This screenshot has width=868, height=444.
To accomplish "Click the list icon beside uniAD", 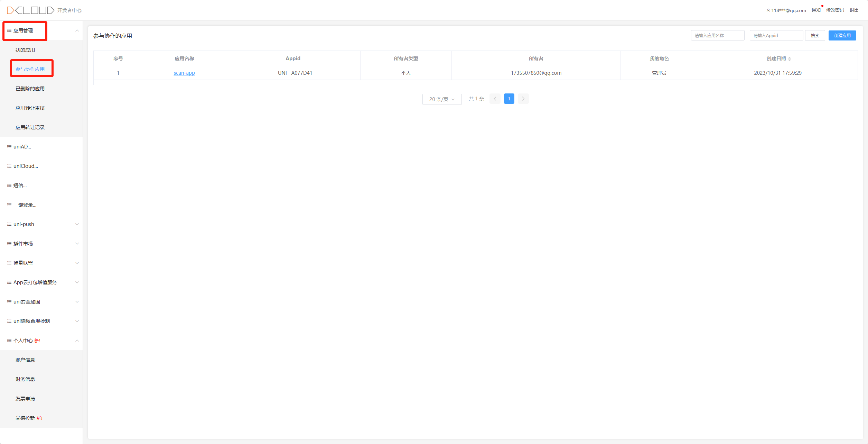I will click(9, 147).
